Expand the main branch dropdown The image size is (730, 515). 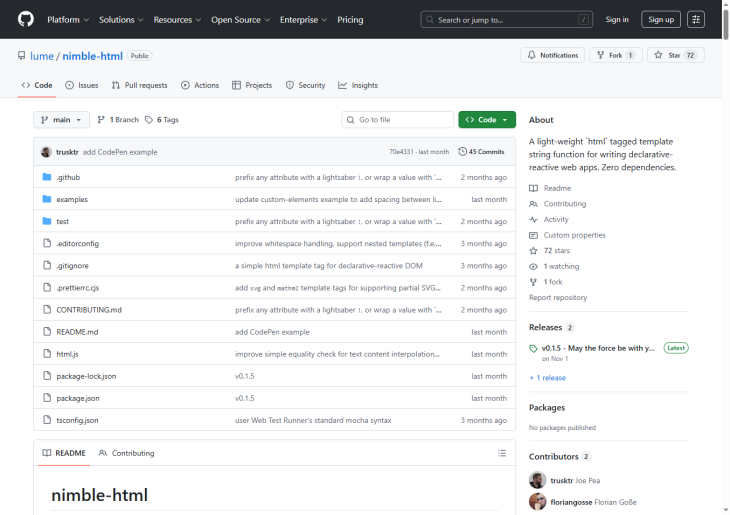click(x=61, y=120)
